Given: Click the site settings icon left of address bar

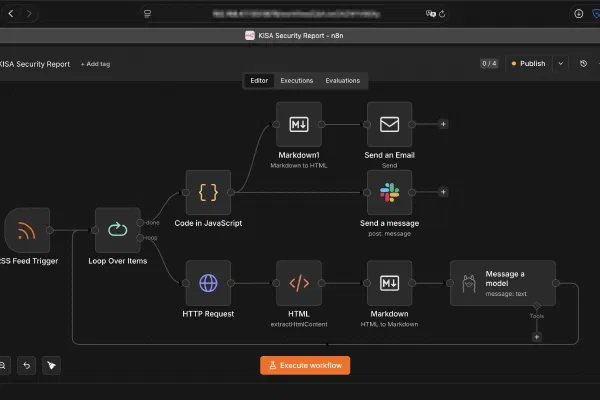Looking at the screenshot, I should pyautogui.click(x=147, y=14).
